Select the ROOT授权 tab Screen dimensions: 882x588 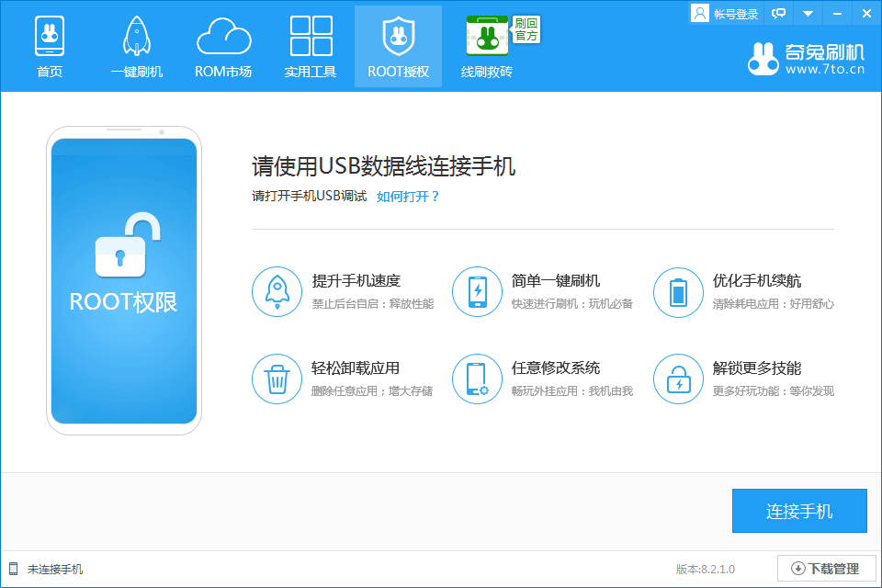tap(398, 47)
